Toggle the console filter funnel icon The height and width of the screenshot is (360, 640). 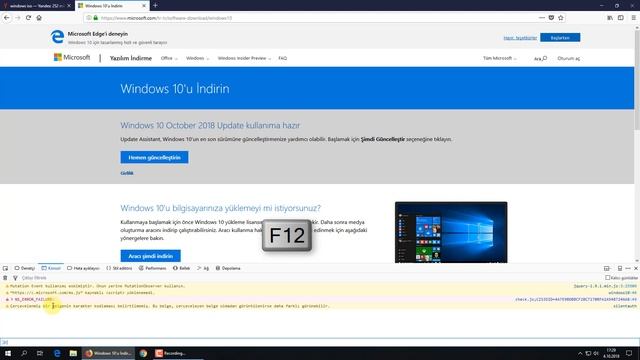click(15, 278)
